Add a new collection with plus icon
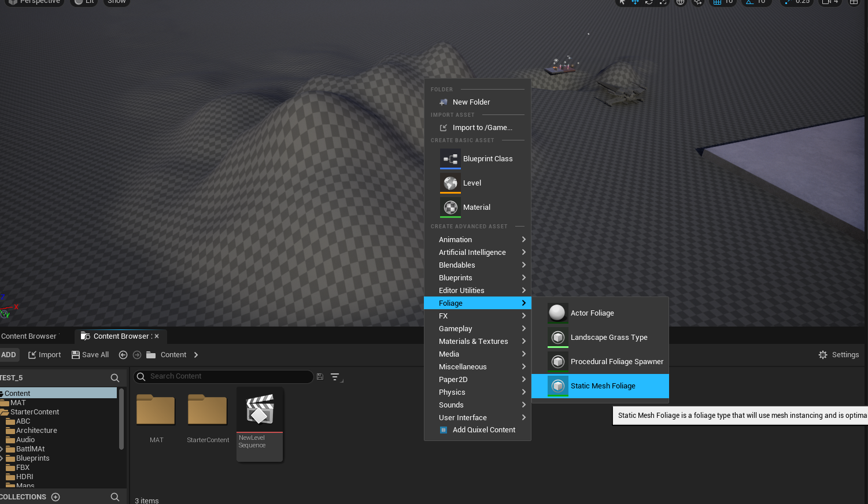Image resolution: width=868 pixels, height=504 pixels. [x=56, y=497]
